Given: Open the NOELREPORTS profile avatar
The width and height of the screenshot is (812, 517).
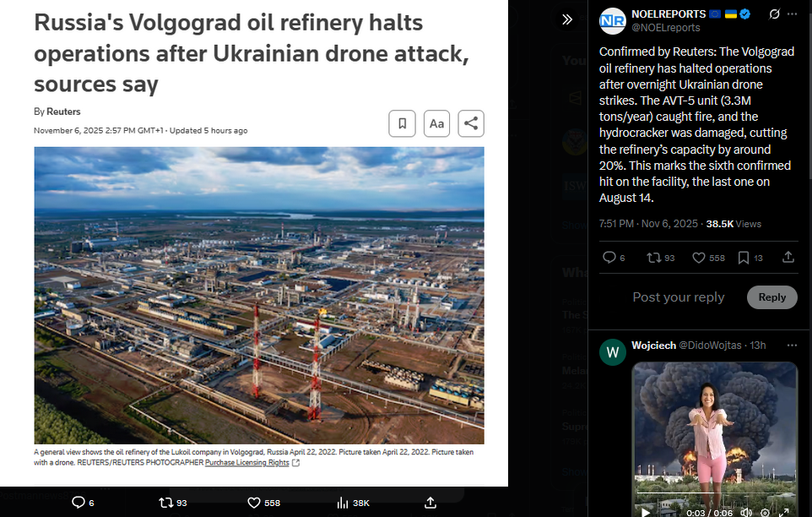Looking at the screenshot, I should pos(613,21).
